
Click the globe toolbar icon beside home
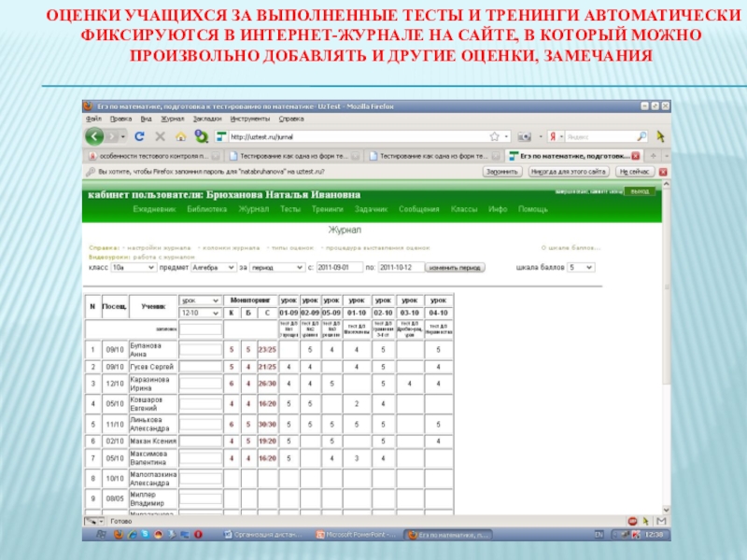[x=201, y=136]
